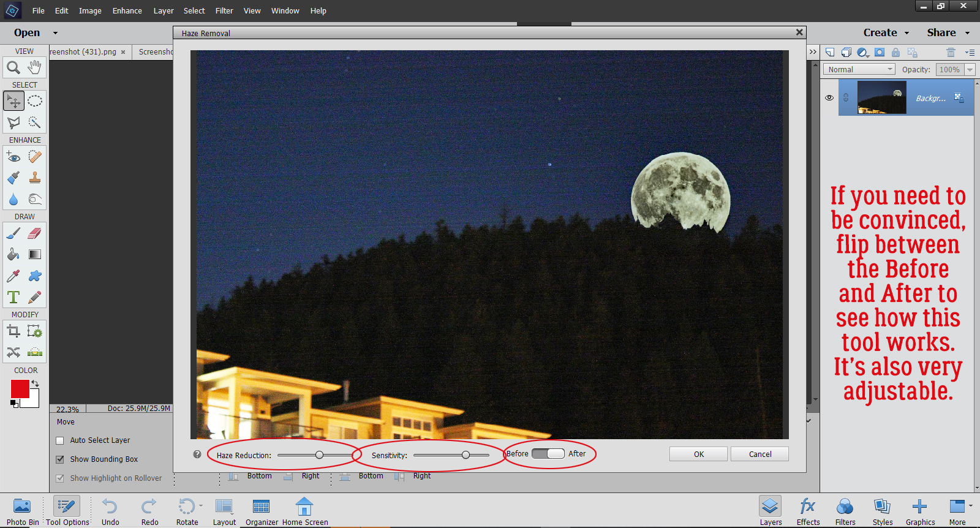Open the Layer menu
The height and width of the screenshot is (528, 980).
164,11
